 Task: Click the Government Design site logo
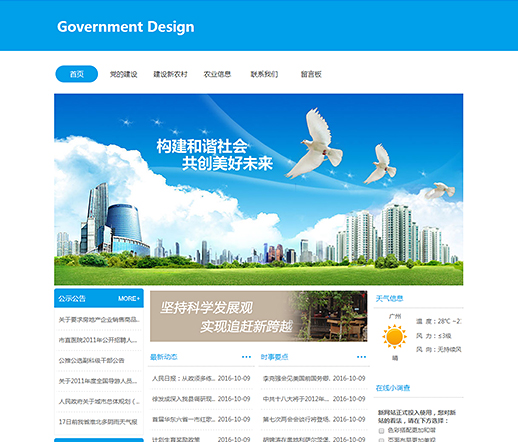click(125, 27)
